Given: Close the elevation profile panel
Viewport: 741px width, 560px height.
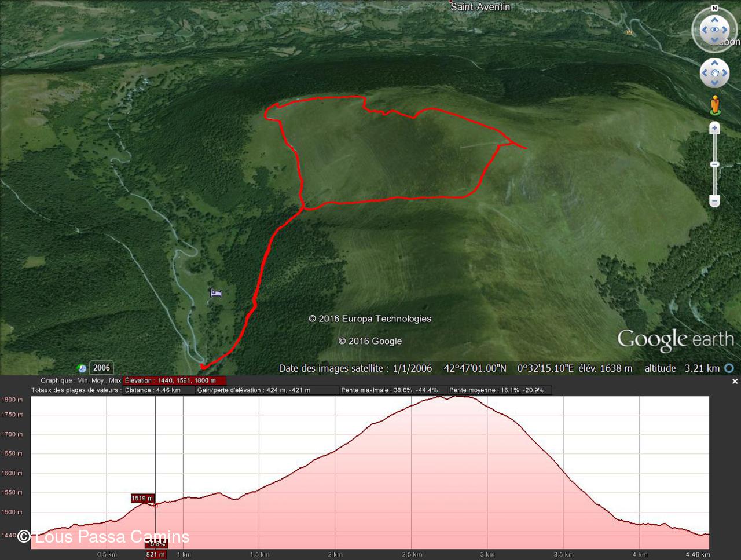Looking at the screenshot, I should (735, 381).
